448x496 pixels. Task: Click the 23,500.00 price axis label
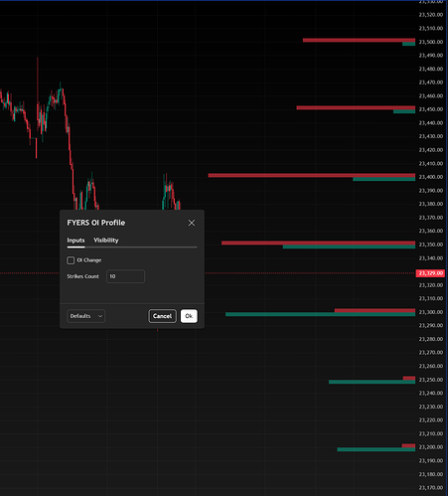pos(431,42)
